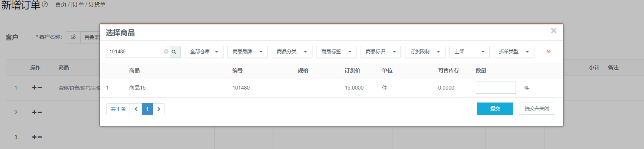The image size is (644, 149).
Task: Go to previous page arrow
Action: coord(136,109)
